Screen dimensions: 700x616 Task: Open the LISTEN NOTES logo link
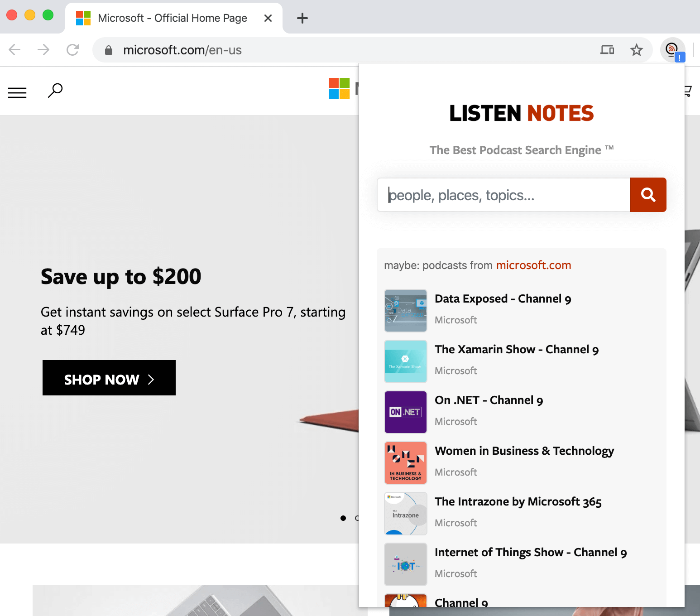pyautogui.click(x=521, y=113)
